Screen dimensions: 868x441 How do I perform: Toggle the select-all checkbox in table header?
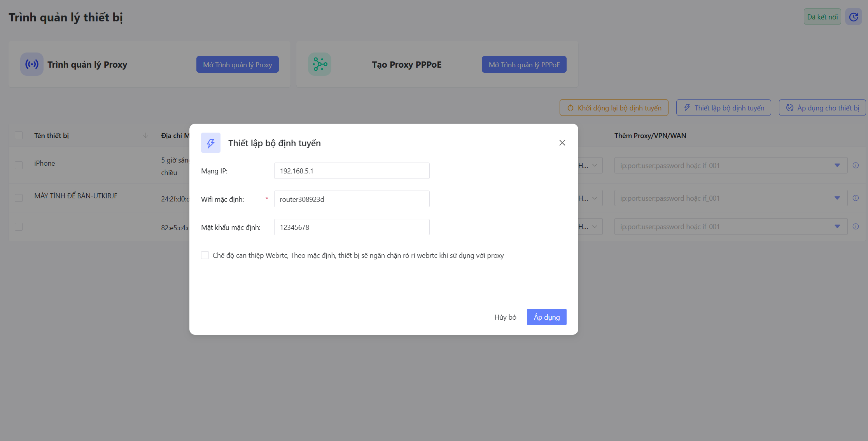click(19, 135)
